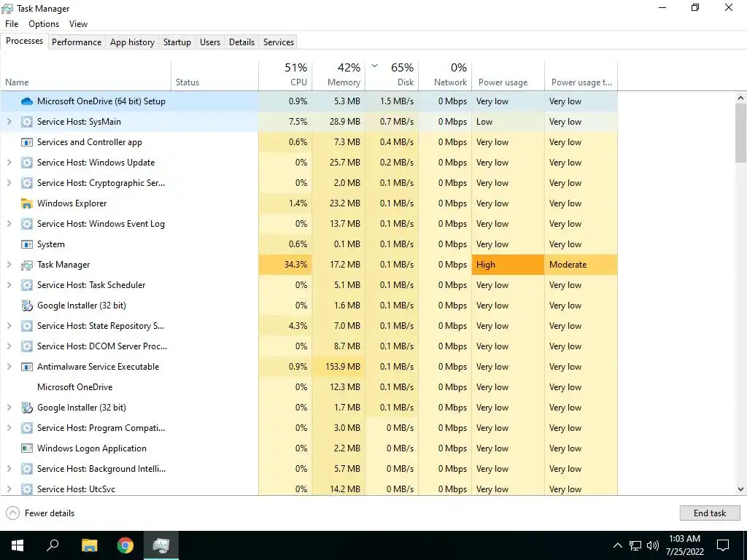The height and width of the screenshot is (560, 747).
Task: Sort by the Power usage column
Action: 508,76
